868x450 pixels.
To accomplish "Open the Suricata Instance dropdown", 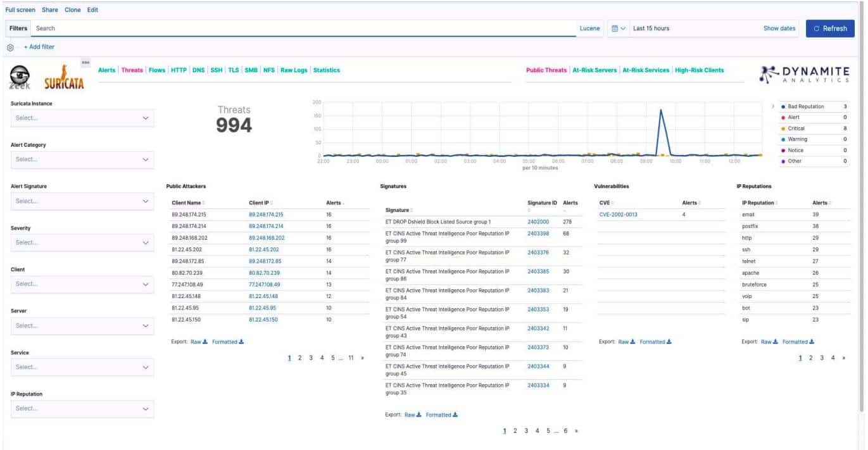I will point(82,118).
